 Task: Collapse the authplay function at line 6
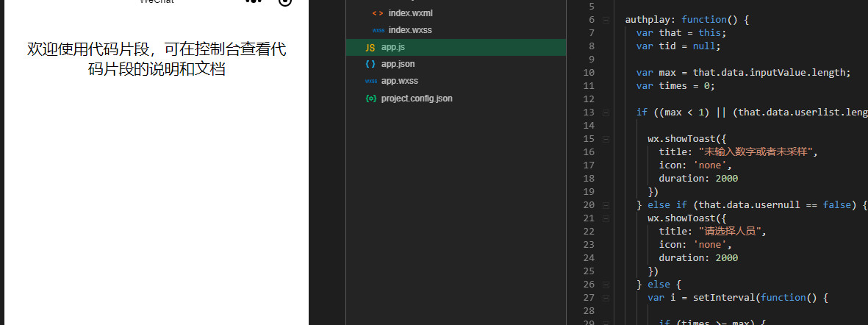[606, 20]
